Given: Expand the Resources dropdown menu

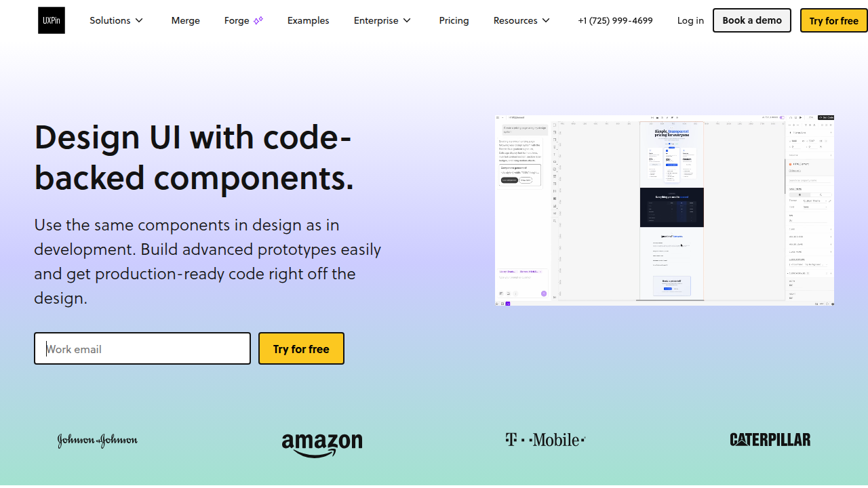Looking at the screenshot, I should (521, 20).
